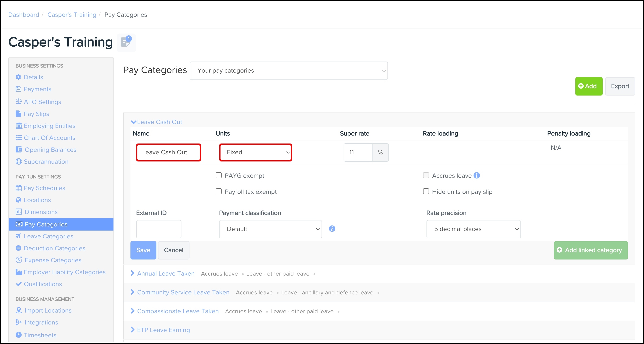Open Leave Categories in sidebar
The image size is (644, 344).
pos(48,236)
